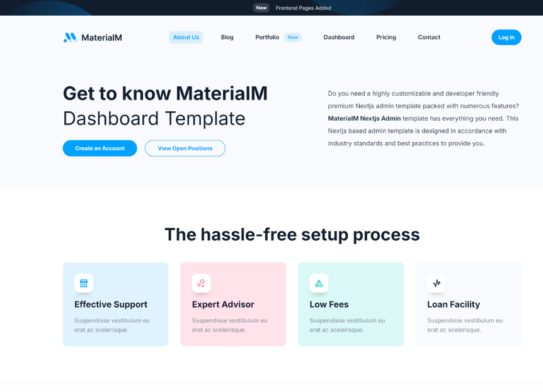Open the Portfolio menu item

pos(267,37)
